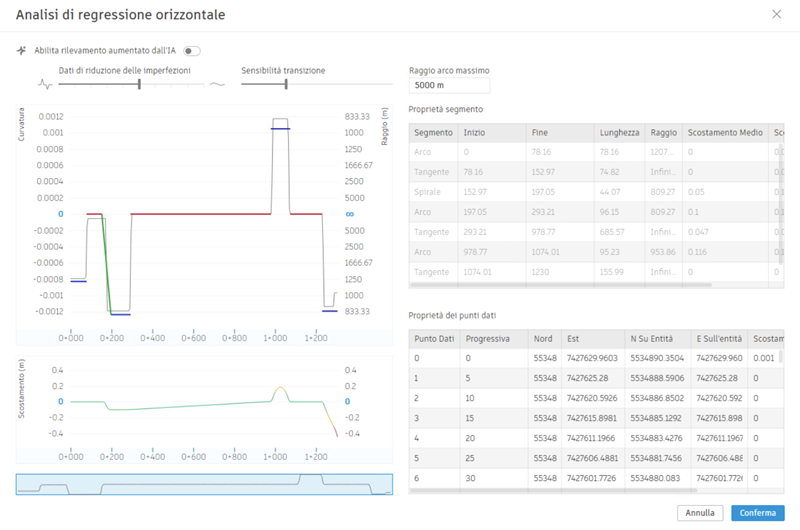800x530 pixels.
Task: Click the overview navigator strip below charts
Action: (x=204, y=485)
